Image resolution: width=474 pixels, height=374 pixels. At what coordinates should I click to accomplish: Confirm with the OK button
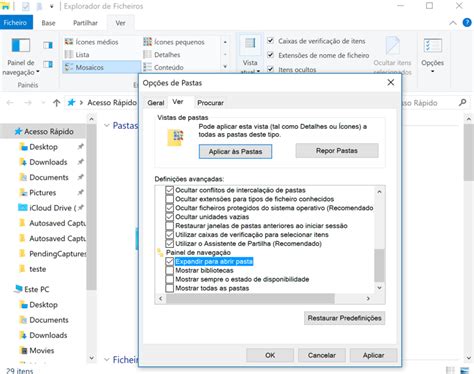tap(270, 355)
